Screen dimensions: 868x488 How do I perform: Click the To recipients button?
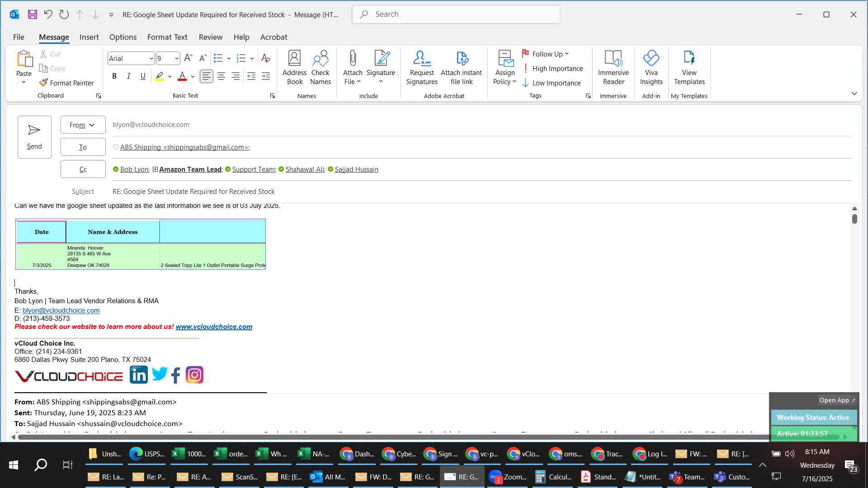(83, 147)
